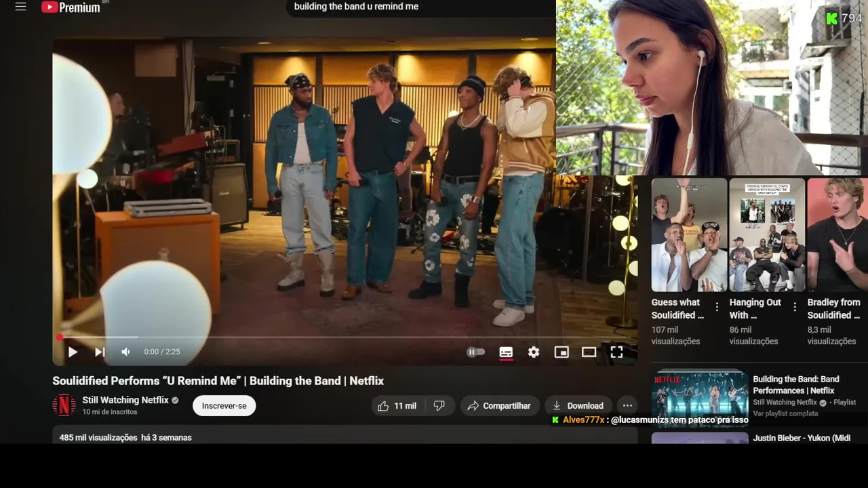
Task: Switch to theater mode
Action: (x=589, y=352)
